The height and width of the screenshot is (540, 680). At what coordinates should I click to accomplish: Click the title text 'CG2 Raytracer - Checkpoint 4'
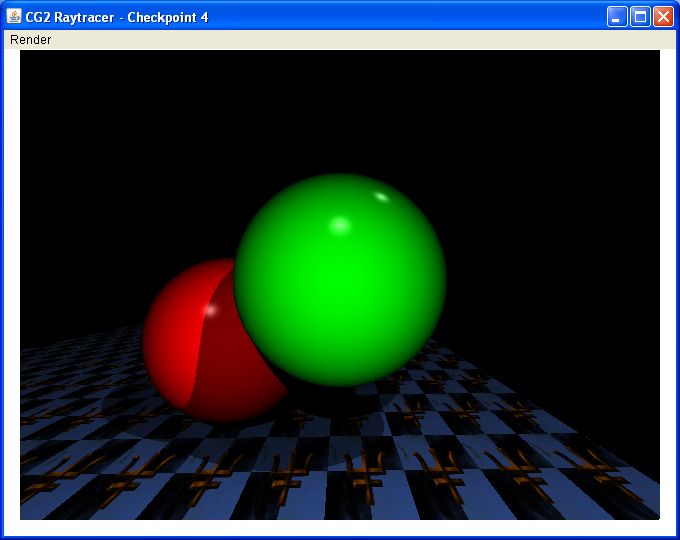117,17
